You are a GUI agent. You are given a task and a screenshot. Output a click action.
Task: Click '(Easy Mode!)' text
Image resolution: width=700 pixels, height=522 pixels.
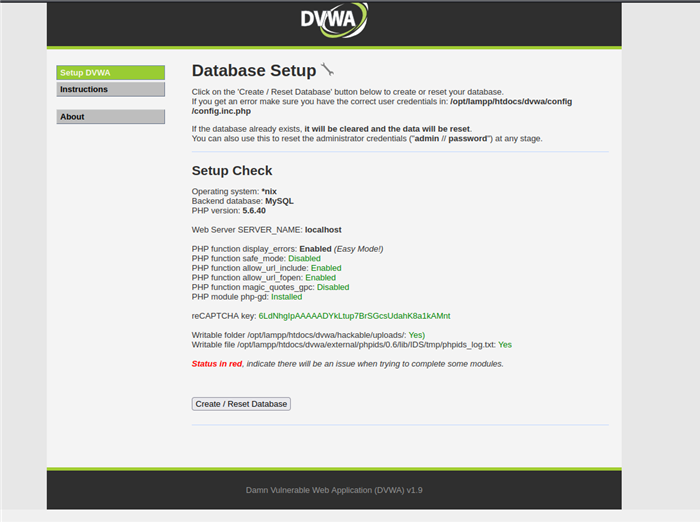pyautogui.click(x=358, y=249)
